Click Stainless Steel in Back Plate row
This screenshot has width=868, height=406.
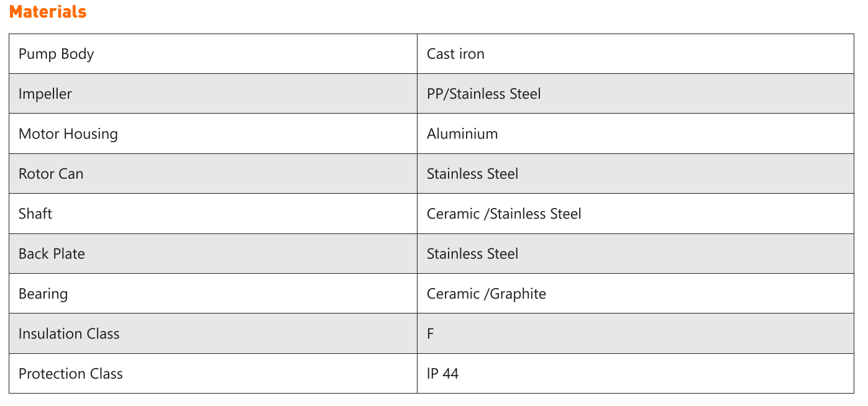[x=472, y=253]
